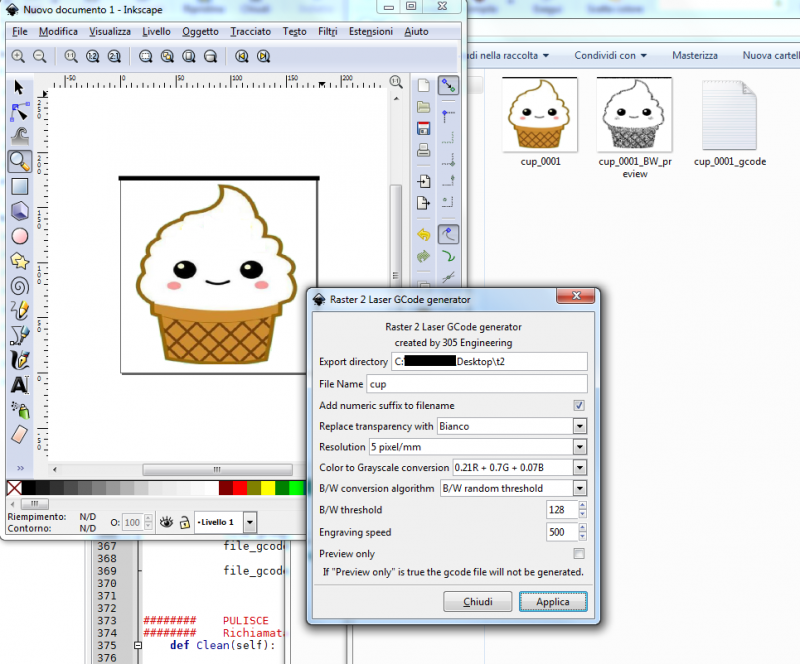Select the Circle/Ellipse tool
Screen dimensions: 800x664
[x=19, y=236]
